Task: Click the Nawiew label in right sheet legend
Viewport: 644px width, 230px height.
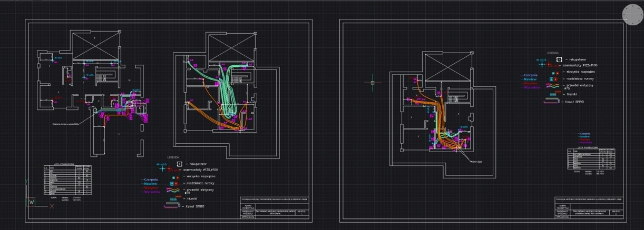Action: [x=529, y=79]
